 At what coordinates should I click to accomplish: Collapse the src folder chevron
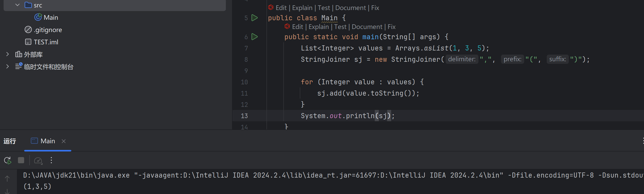(17, 5)
